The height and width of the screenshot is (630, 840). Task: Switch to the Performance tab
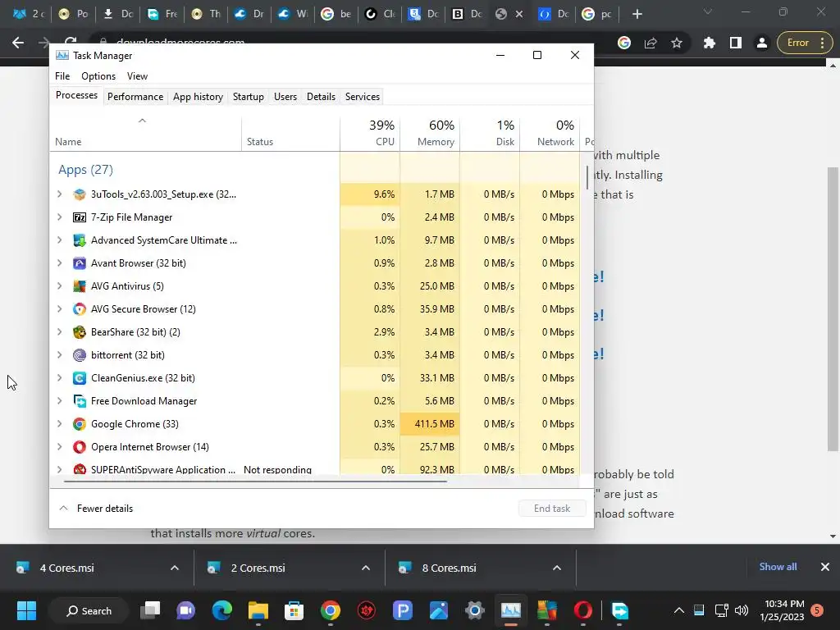click(x=135, y=97)
